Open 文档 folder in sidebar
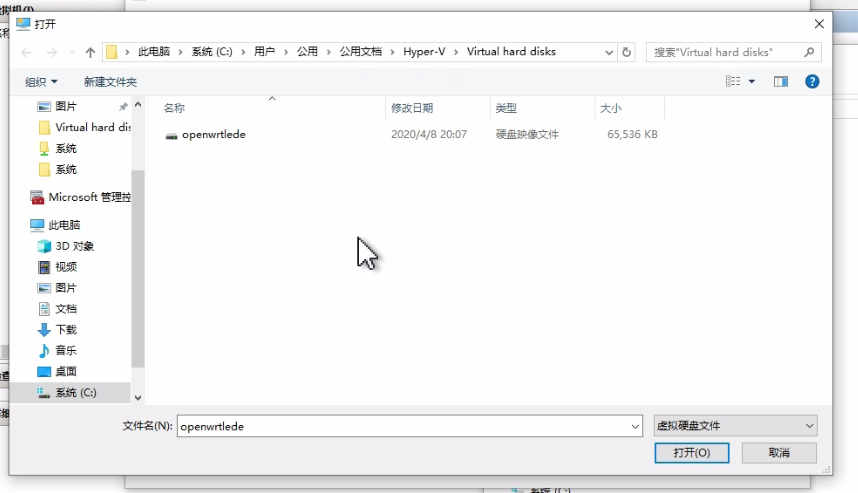This screenshot has height=493, width=858. pyautogui.click(x=57, y=309)
